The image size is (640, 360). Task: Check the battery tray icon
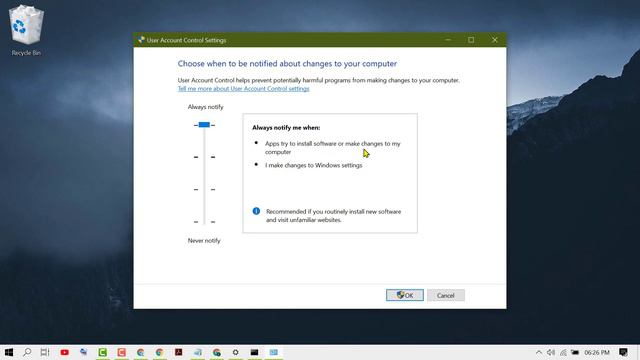tap(575, 352)
